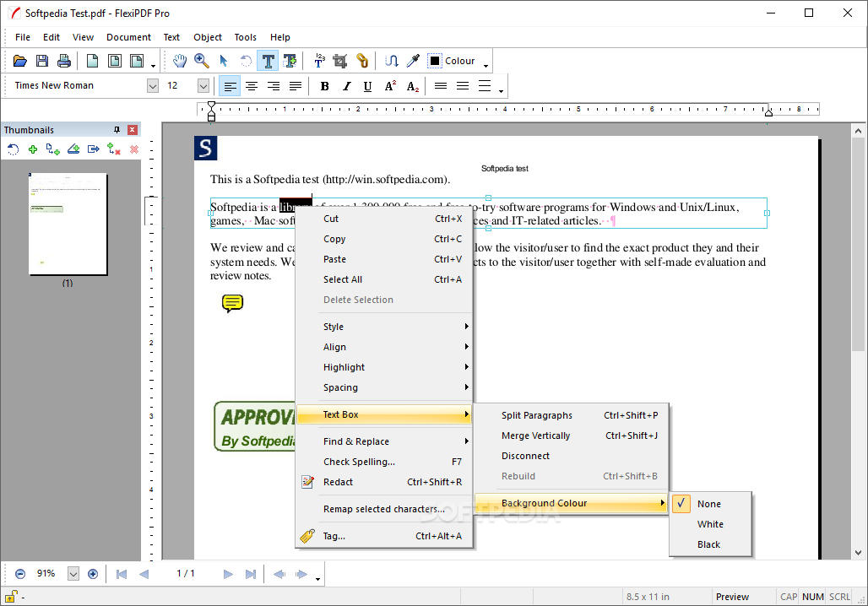Set background colour to White

(711, 524)
